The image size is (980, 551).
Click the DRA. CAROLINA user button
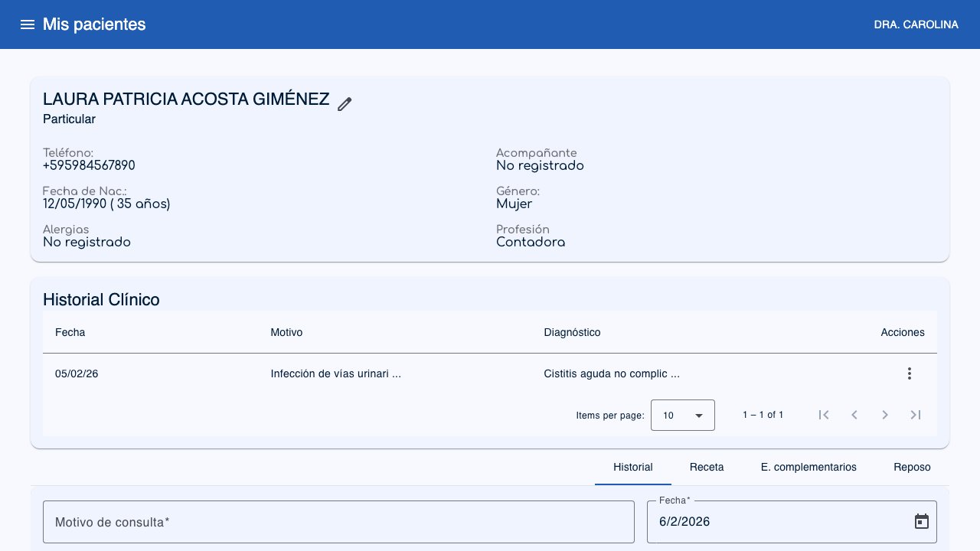tap(916, 24)
